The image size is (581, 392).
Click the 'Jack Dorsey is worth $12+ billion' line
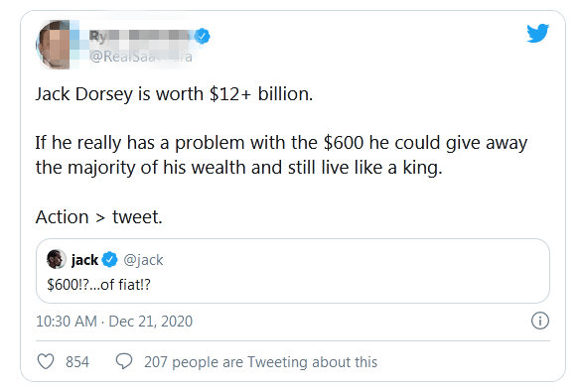pyautogui.click(x=174, y=94)
